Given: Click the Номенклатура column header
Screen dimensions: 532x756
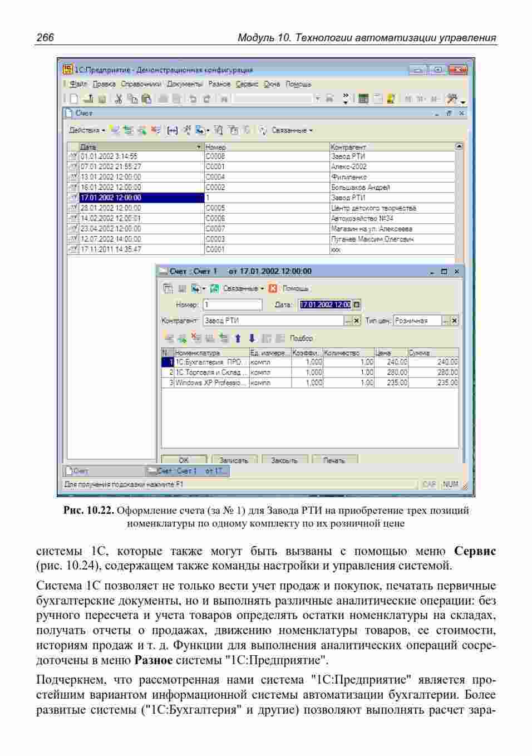Looking at the screenshot, I should click(211, 353).
